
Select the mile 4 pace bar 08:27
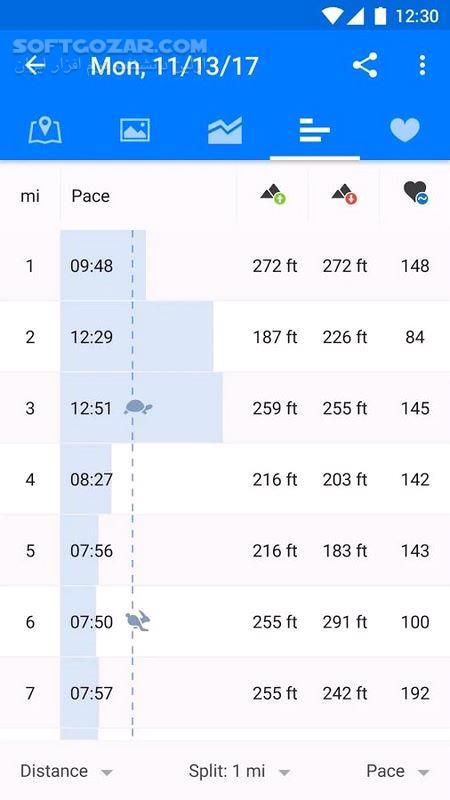[86, 479]
